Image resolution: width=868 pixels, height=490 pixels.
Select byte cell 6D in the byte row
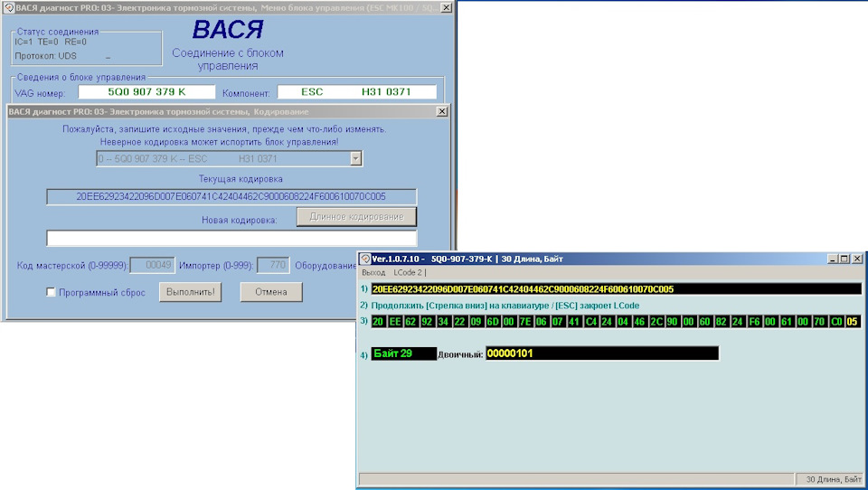(494, 322)
